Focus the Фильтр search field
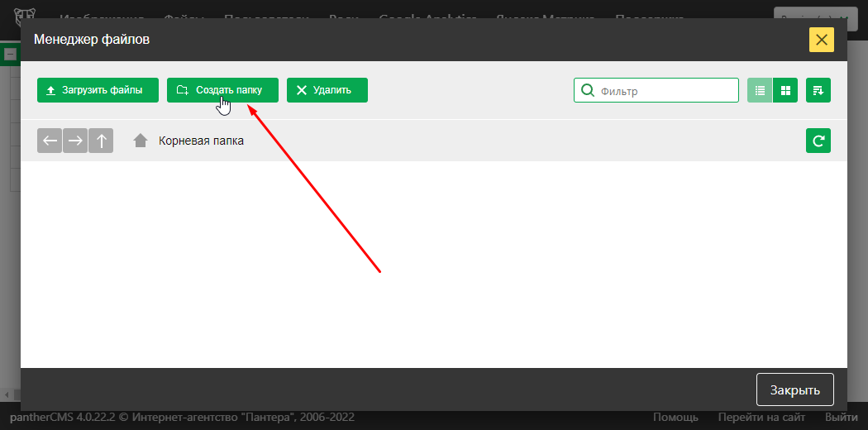The width and height of the screenshot is (868, 430). pyautogui.click(x=665, y=90)
